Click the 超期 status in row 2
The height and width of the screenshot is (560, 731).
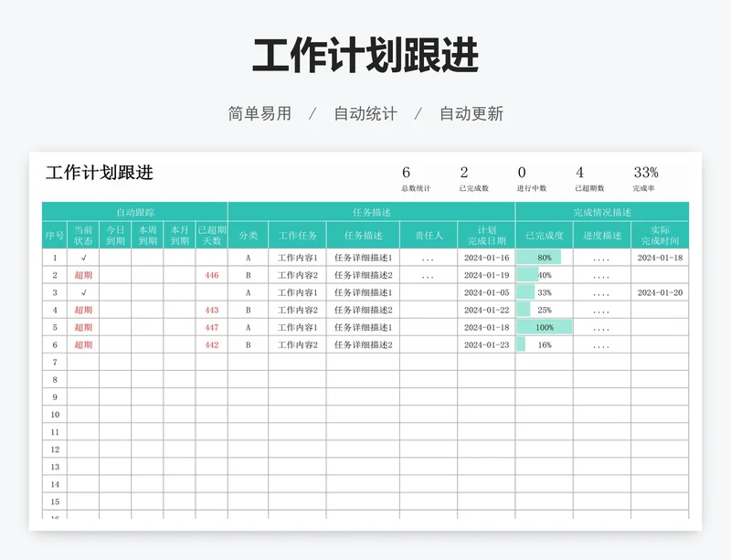tap(83, 275)
